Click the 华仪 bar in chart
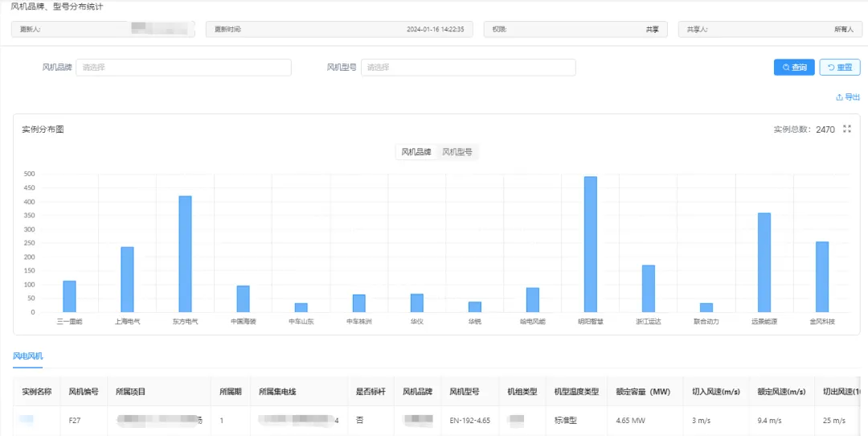Viewport: 868px width, 436px height. pyautogui.click(x=417, y=303)
